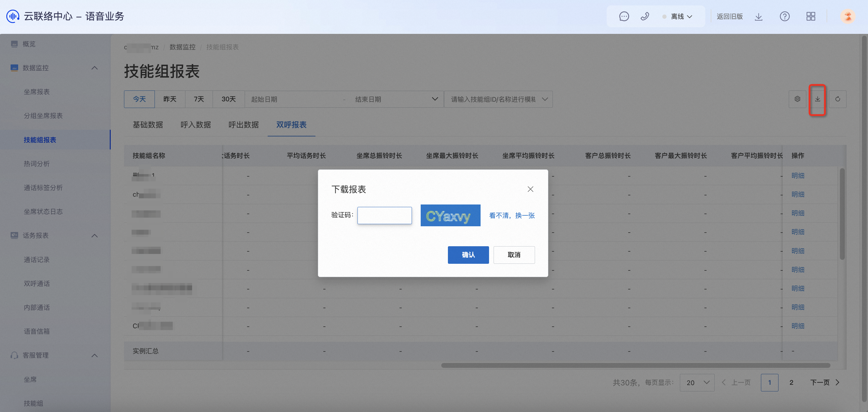
Task: Collapse the 数据监控 sidebar section
Action: (94, 68)
